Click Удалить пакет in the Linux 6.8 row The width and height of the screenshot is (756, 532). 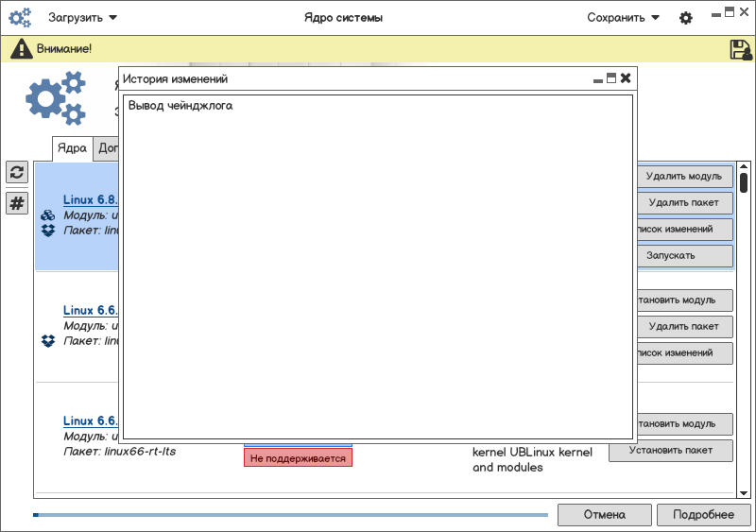(684, 203)
